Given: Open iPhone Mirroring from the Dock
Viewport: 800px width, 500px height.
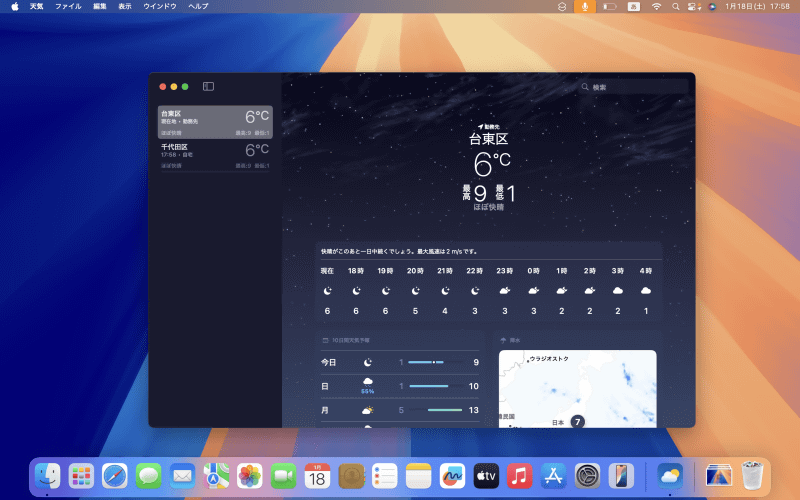Looking at the screenshot, I should pyautogui.click(x=621, y=477).
